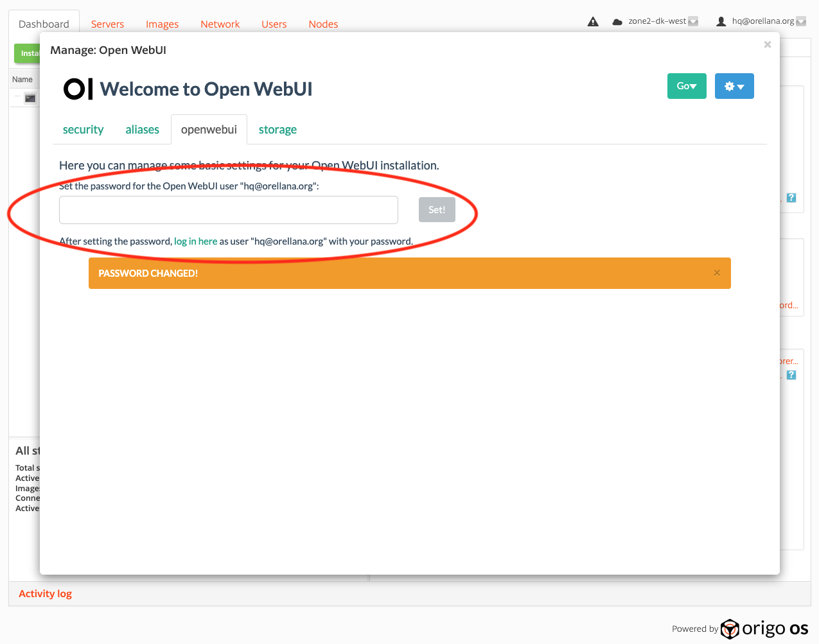Click the origo os logo
Screen dimensions: 819x644
tap(764, 629)
